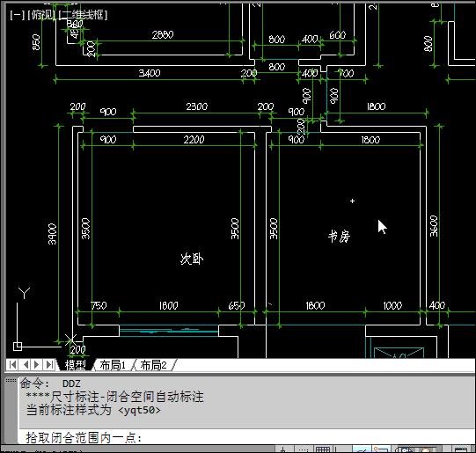Image resolution: width=476 pixels, height=453 pixels.
Task: Click the 750 dimension text
Action: [99, 305]
